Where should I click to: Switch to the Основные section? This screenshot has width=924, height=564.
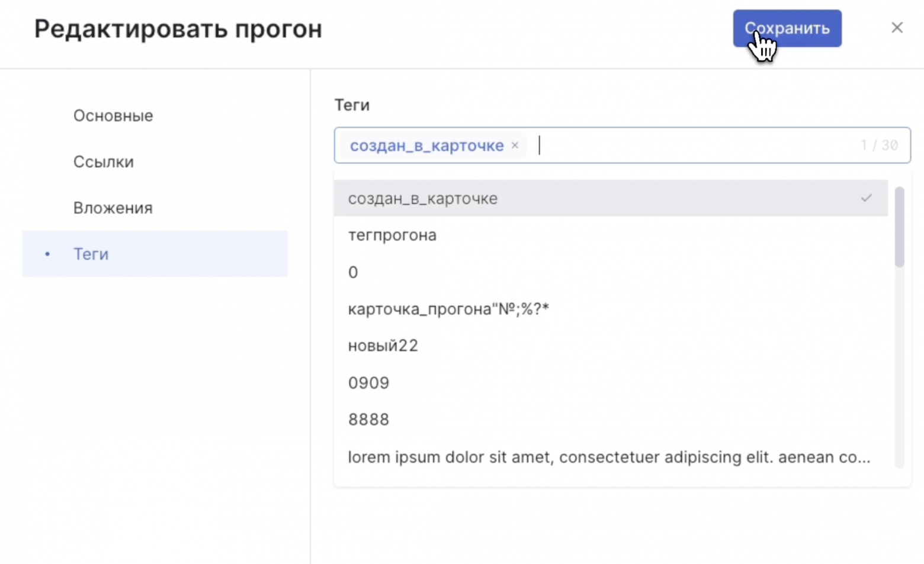click(113, 116)
